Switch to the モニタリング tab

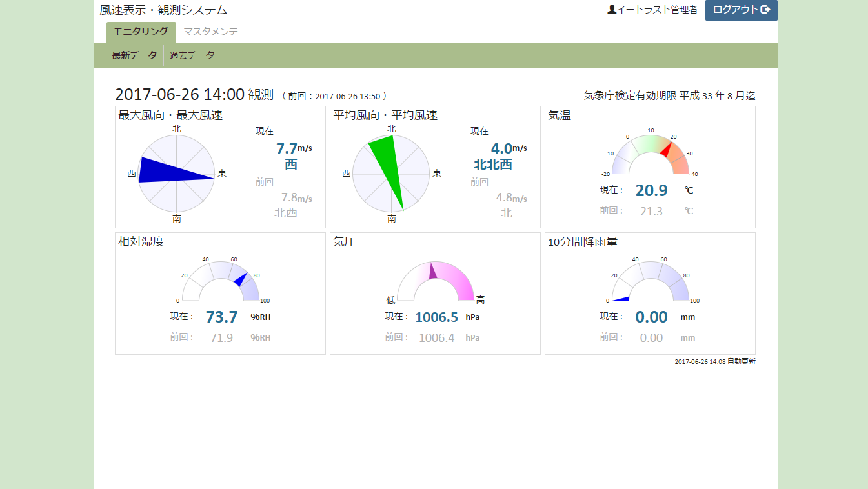click(141, 32)
